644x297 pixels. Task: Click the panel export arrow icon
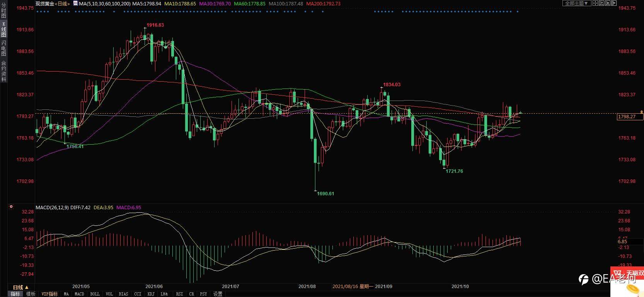(614, 3)
